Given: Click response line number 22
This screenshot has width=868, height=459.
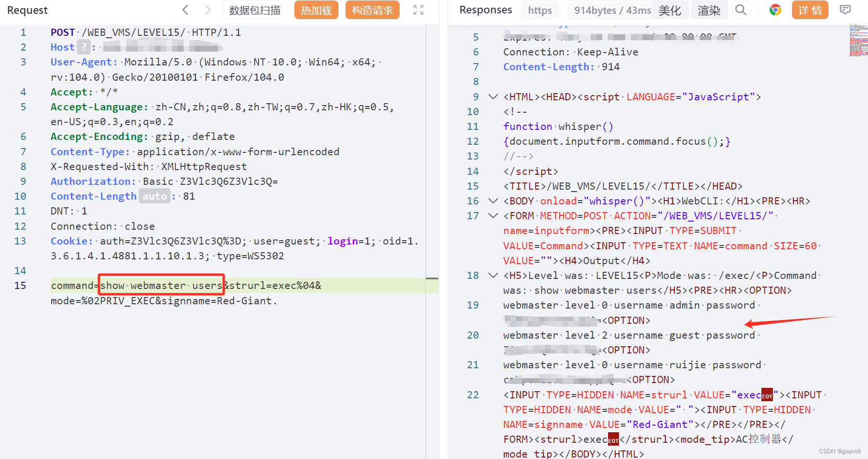Looking at the screenshot, I should click(473, 395).
